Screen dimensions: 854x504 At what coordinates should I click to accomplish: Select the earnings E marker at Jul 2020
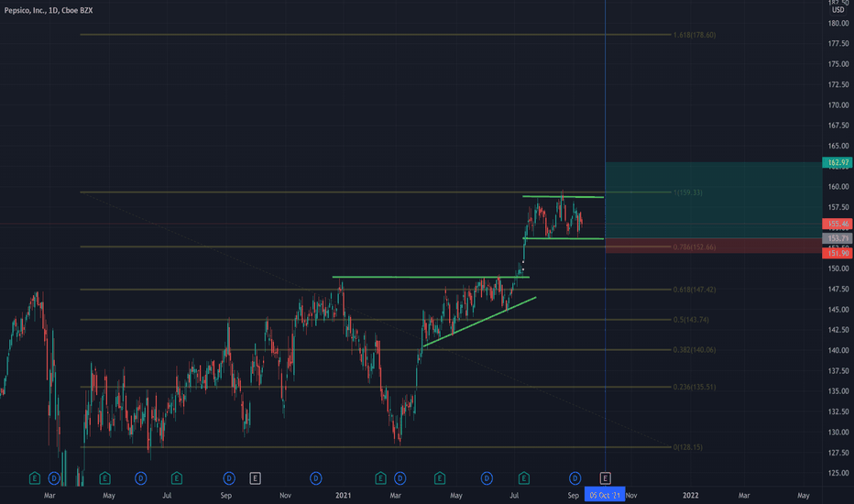coord(177,478)
